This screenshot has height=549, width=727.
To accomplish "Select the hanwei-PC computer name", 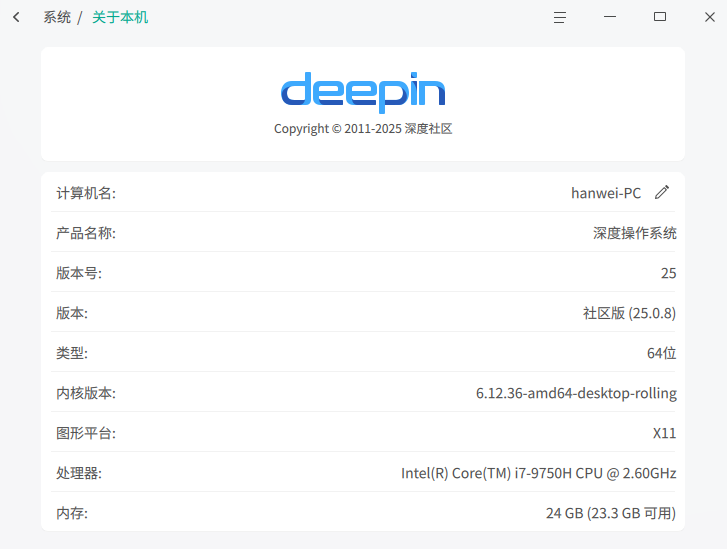I will coord(606,193).
